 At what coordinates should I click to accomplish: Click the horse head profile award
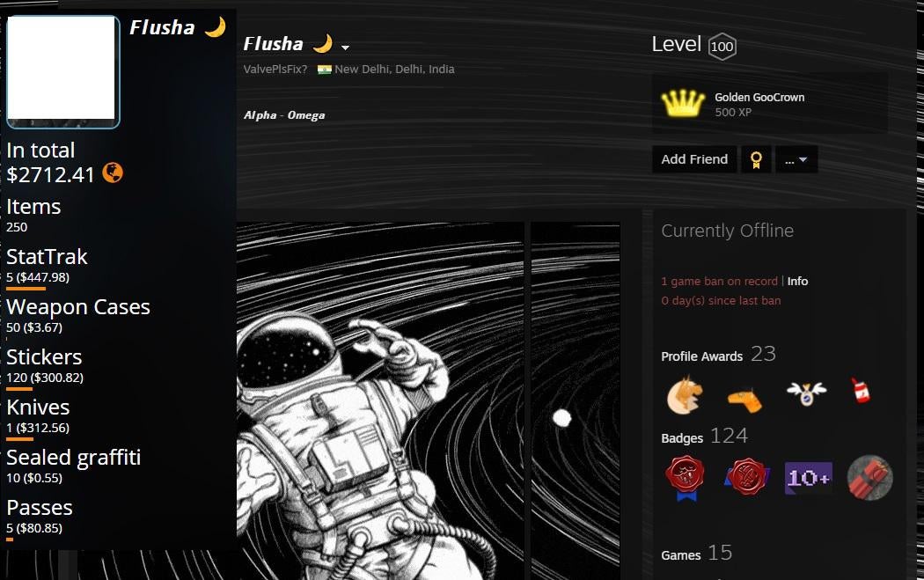coord(684,393)
